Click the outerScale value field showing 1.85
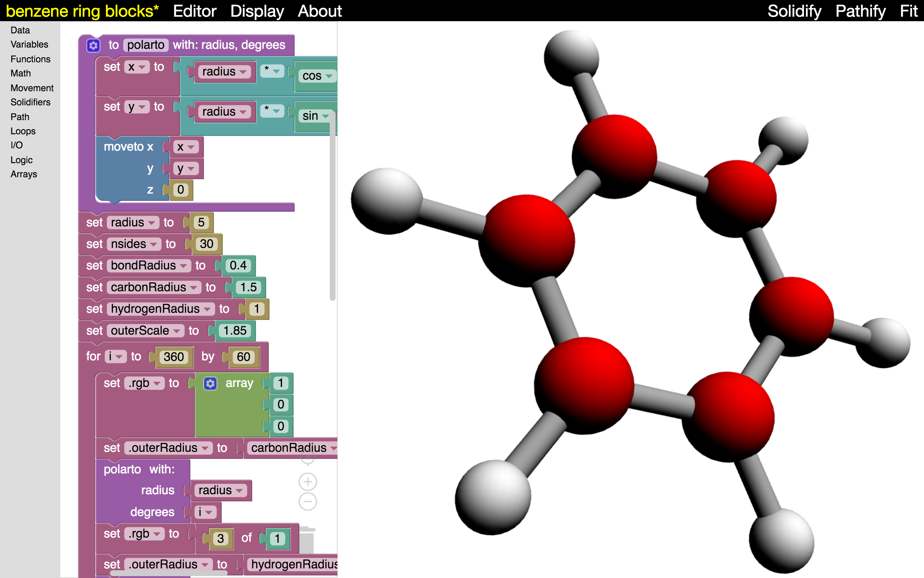 pyautogui.click(x=235, y=331)
